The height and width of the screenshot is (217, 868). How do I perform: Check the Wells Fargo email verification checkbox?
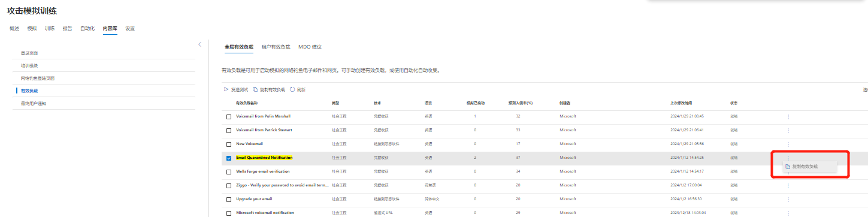tap(229, 172)
